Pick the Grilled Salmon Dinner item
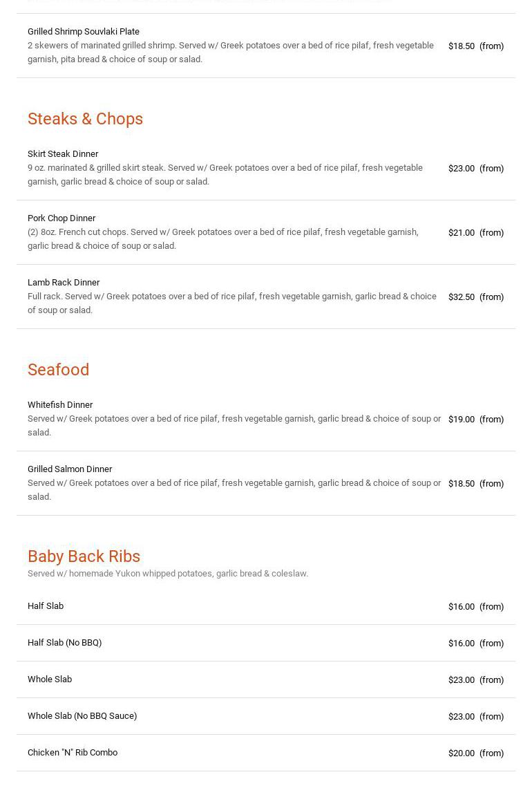 pos(70,469)
